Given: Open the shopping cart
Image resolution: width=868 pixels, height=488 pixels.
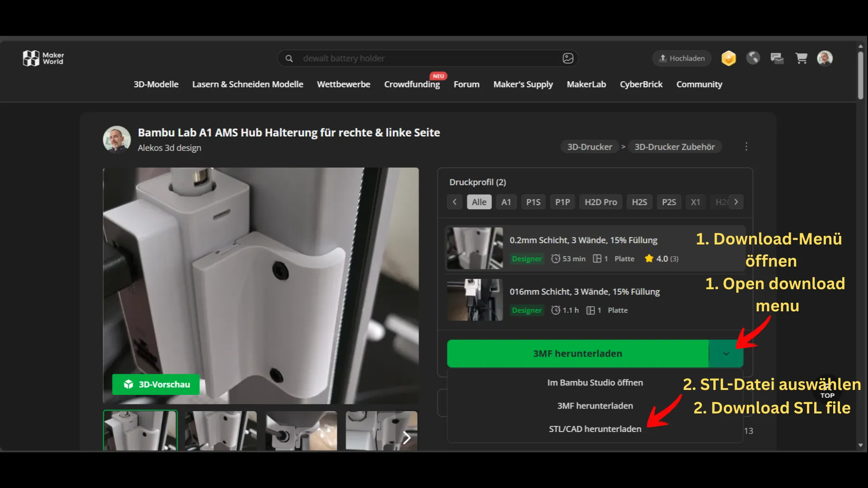Looking at the screenshot, I should click(x=802, y=58).
